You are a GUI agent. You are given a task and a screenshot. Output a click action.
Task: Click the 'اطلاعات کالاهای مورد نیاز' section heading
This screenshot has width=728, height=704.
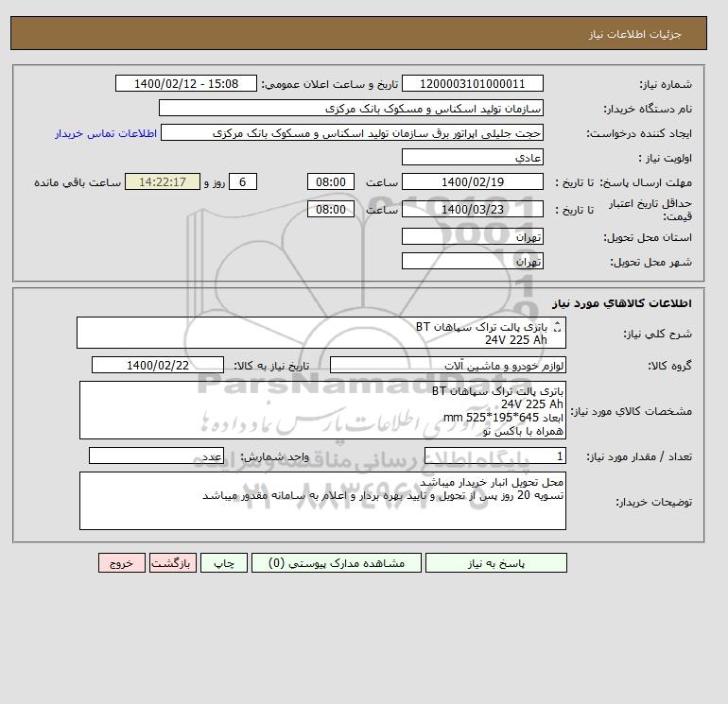(x=622, y=303)
